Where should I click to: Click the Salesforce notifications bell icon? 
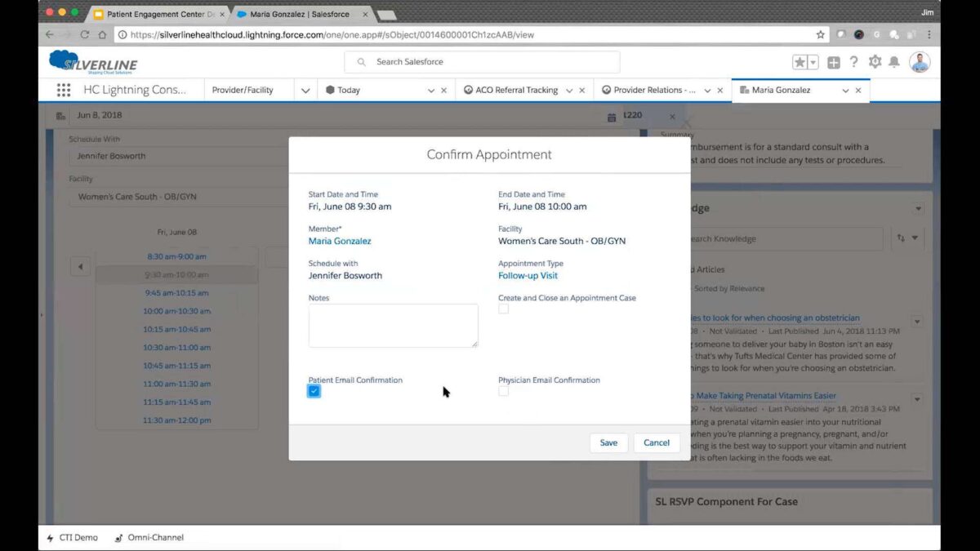click(894, 62)
